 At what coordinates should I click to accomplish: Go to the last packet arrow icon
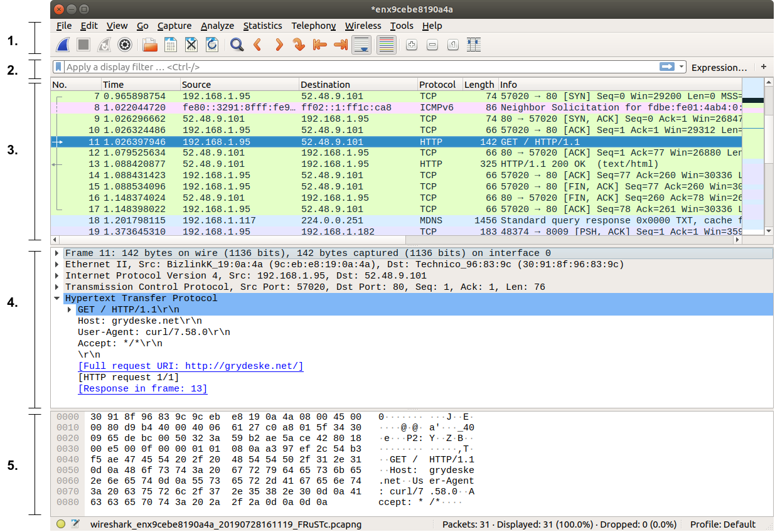pyautogui.click(x=341, y=45)
